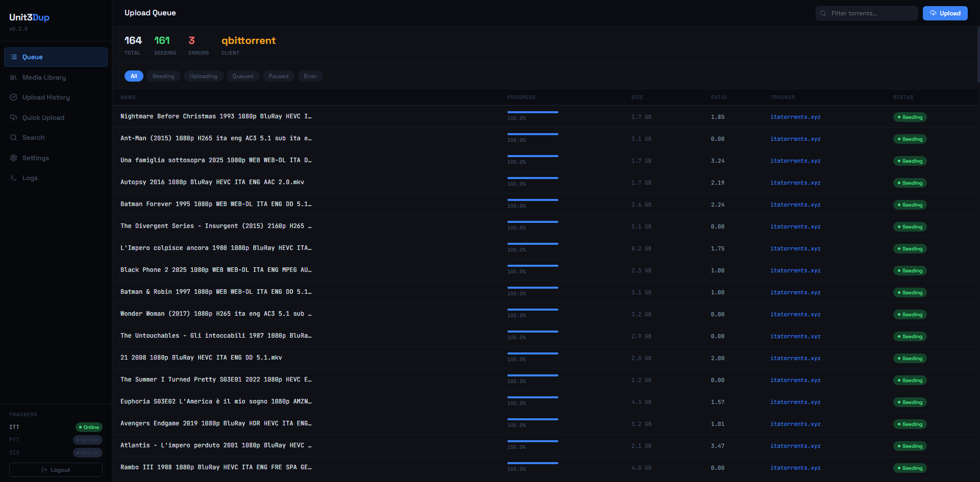Click the magnifier icon in the filter field

coord(823,13)
